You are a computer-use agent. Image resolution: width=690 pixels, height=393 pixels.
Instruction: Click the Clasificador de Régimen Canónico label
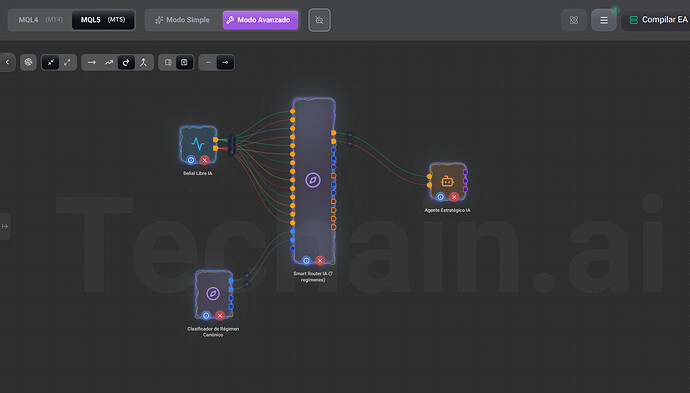tap(213, 332)
